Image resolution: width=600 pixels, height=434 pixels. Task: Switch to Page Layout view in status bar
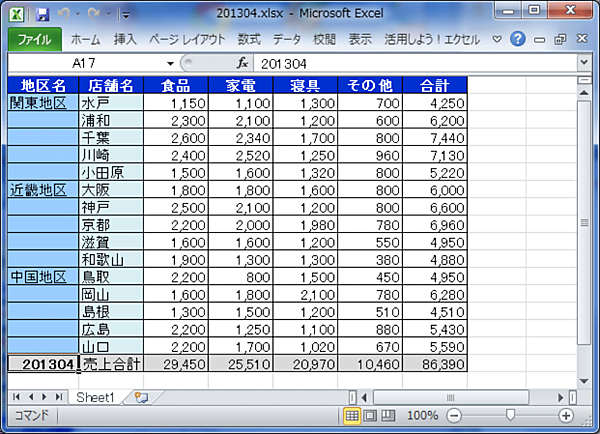pyautogui.click(x=370, y=415)
